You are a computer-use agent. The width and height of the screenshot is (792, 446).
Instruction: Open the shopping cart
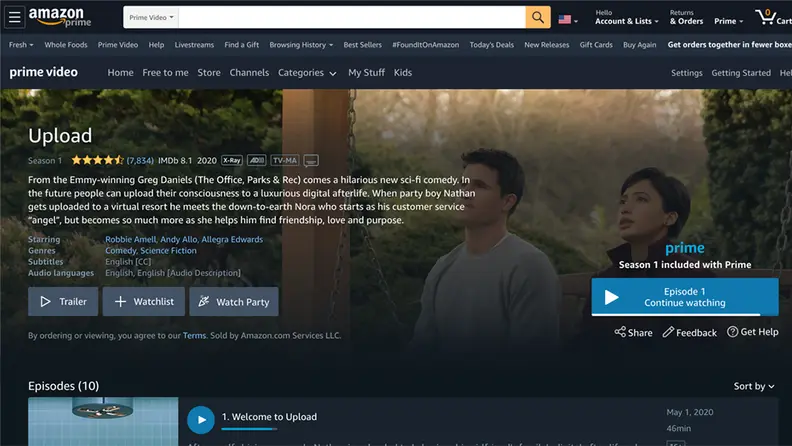(x=773, y=17)
